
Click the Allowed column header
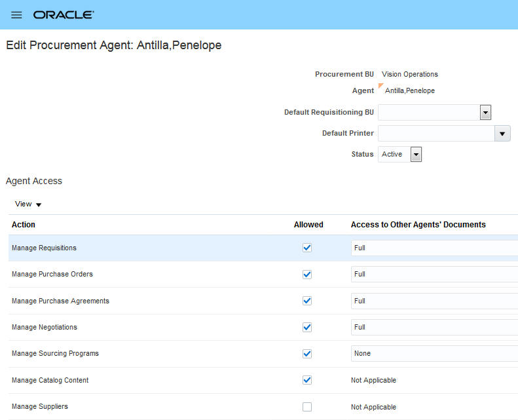click(308, 225)
